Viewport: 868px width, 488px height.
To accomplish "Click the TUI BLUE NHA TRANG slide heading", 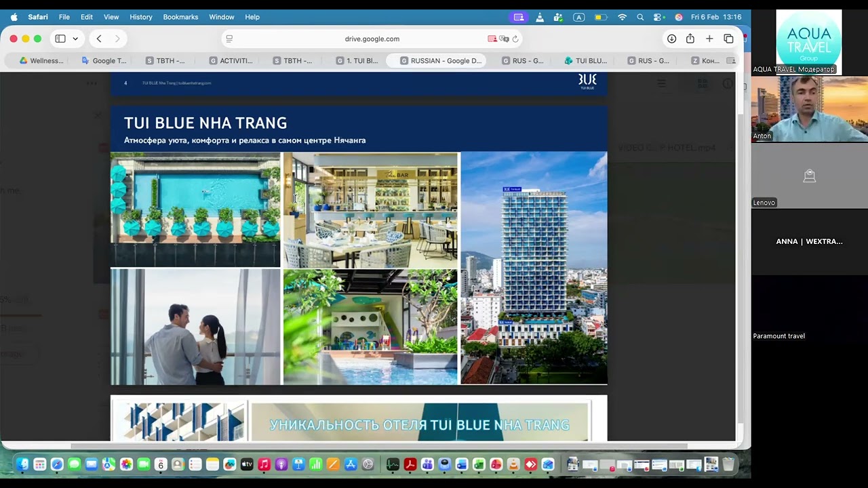I will (205, 123).
